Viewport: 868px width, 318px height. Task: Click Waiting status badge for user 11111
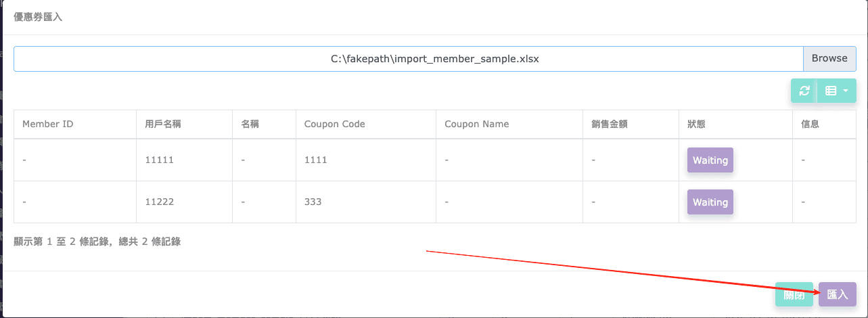click(710, 160)
